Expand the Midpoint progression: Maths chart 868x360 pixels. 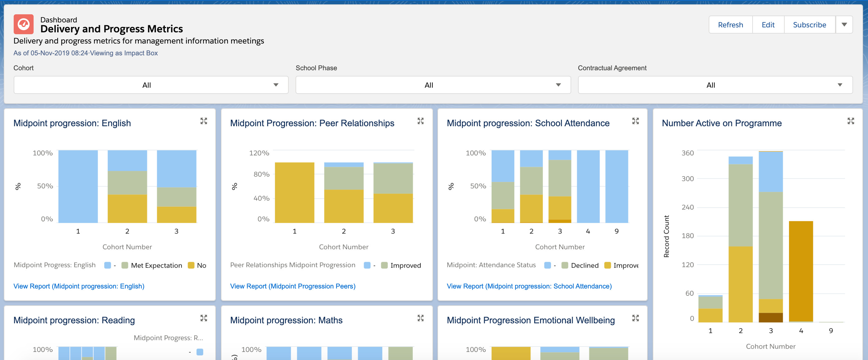coord(420,318)
